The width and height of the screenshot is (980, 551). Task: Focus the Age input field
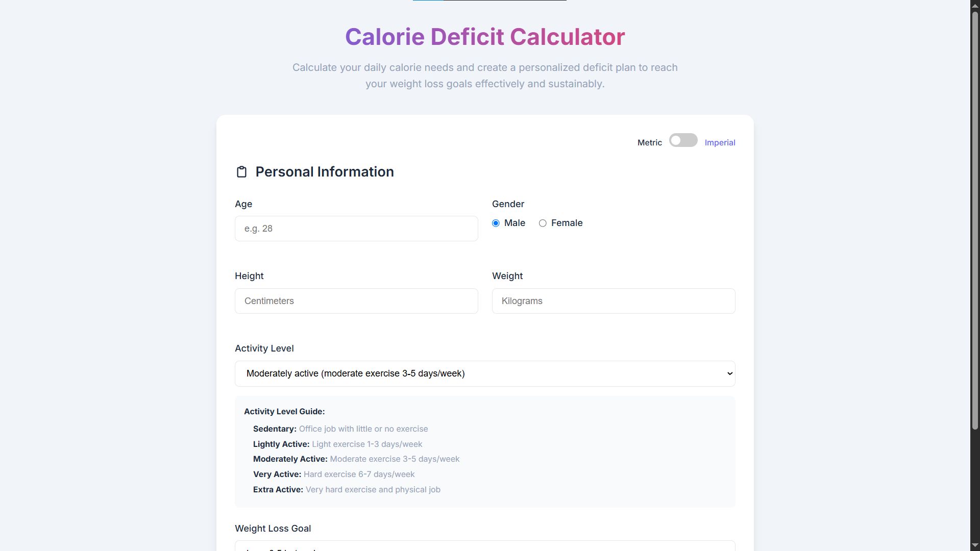coord(356,229)
